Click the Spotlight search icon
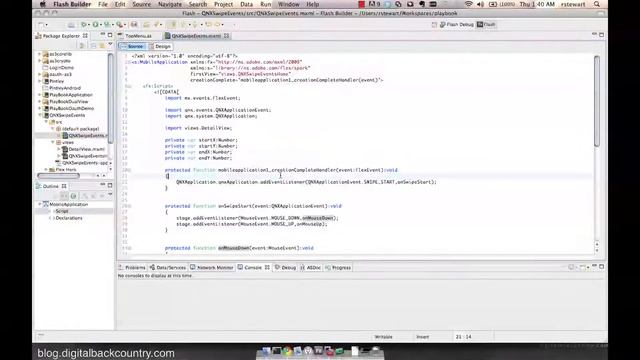Viewport: 640px width, 360px height. pos(597,4)
